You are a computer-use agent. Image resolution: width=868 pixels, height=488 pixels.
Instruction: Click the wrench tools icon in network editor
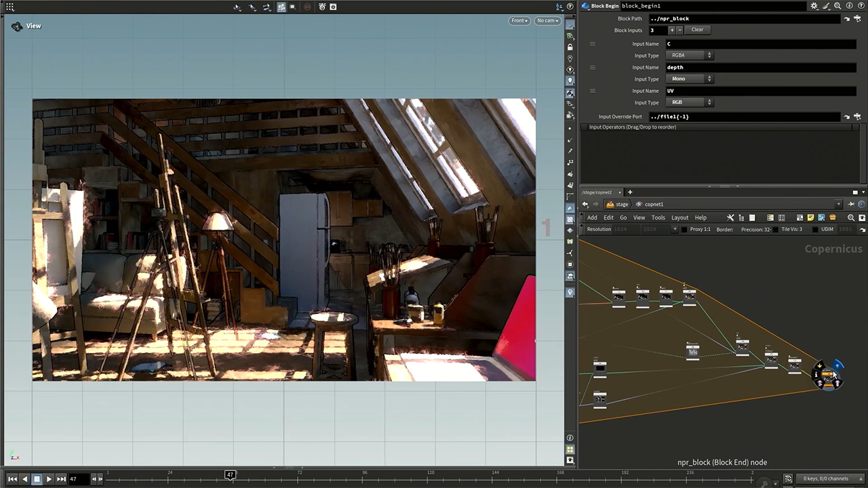tap(730, 218)
